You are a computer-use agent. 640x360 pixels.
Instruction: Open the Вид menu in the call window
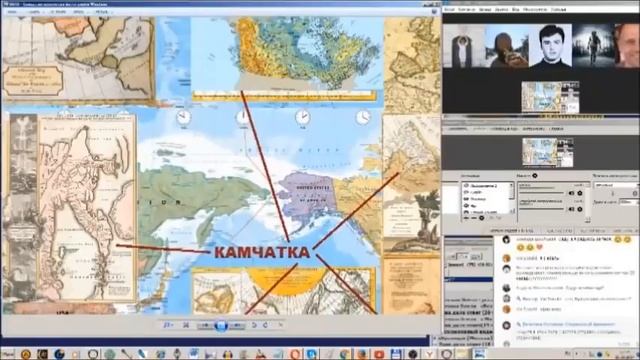point(516,9)
